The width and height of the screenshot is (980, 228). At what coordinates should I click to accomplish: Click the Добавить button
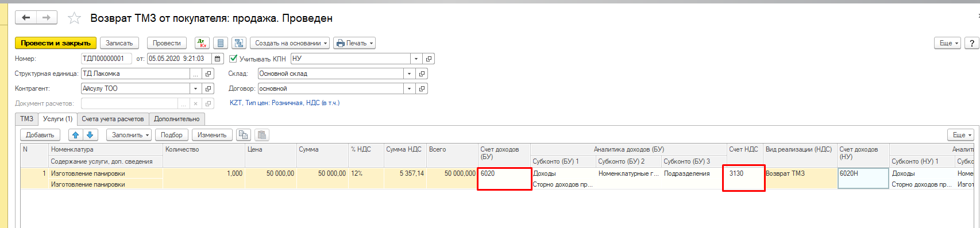pyautogui.click(x=40, y=135)
